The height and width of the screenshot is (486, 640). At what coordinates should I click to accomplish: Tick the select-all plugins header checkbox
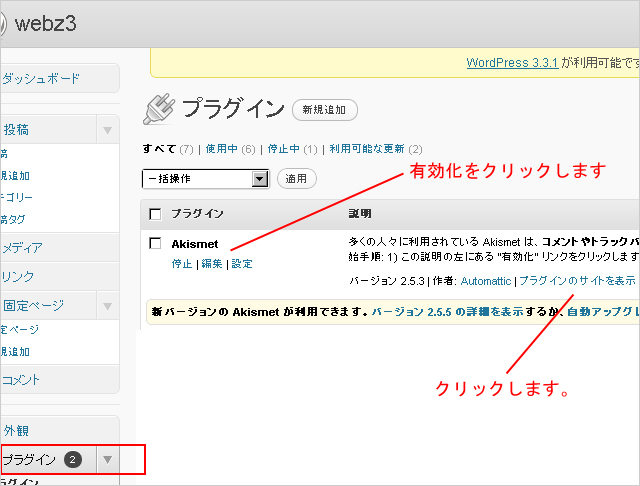point(155,214)
